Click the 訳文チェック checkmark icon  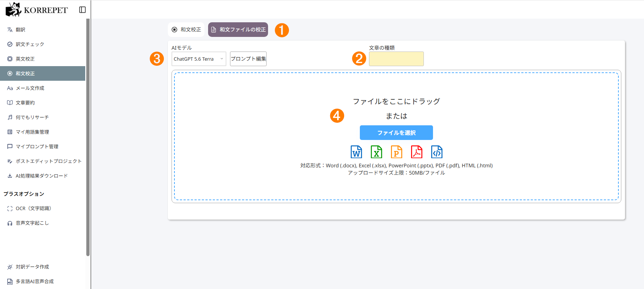[x=10, y=44]
